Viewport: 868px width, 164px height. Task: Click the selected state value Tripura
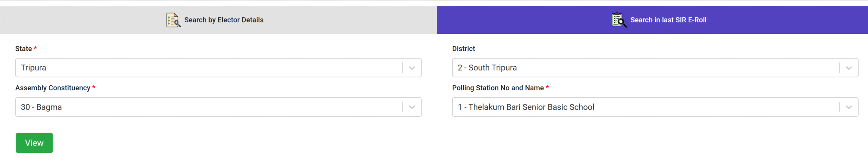pyautogui.click(x=34, y=68)
